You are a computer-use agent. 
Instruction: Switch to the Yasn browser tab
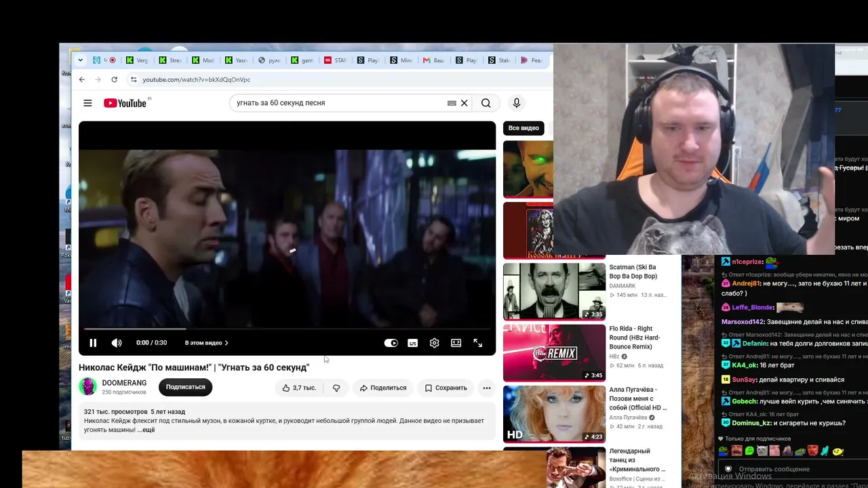tap(235, 60)
